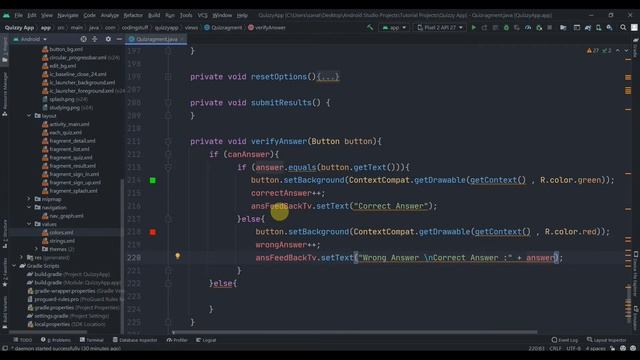Viewport: 640px width, 360px height.
Task: Open the Event Log button
Action: [564, 340]
